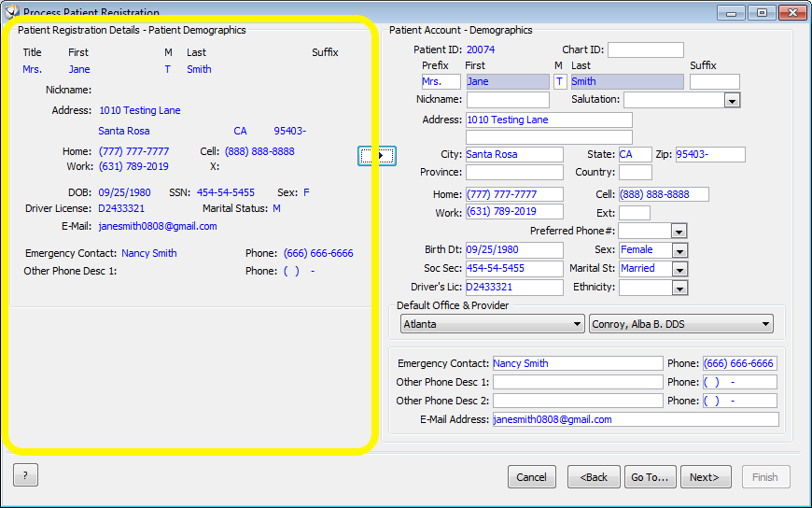
Task: Click the Country input field
Action: [635, 172]
